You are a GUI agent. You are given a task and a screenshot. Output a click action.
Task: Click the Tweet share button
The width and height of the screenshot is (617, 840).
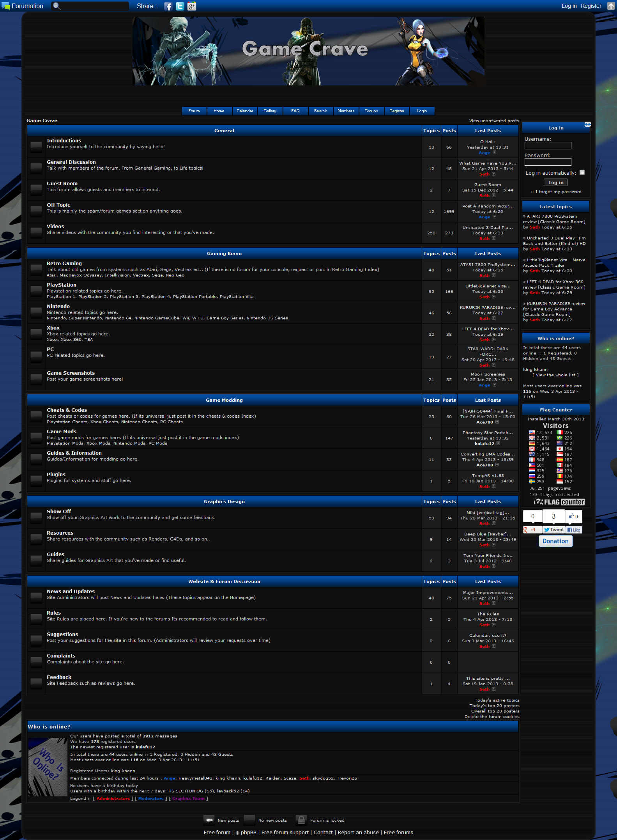(x=553, y=530)
